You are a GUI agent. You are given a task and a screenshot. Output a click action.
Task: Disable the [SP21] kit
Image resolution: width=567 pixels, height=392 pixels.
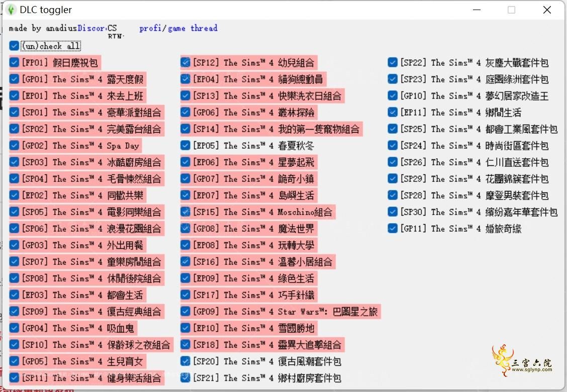pos(185,378)
